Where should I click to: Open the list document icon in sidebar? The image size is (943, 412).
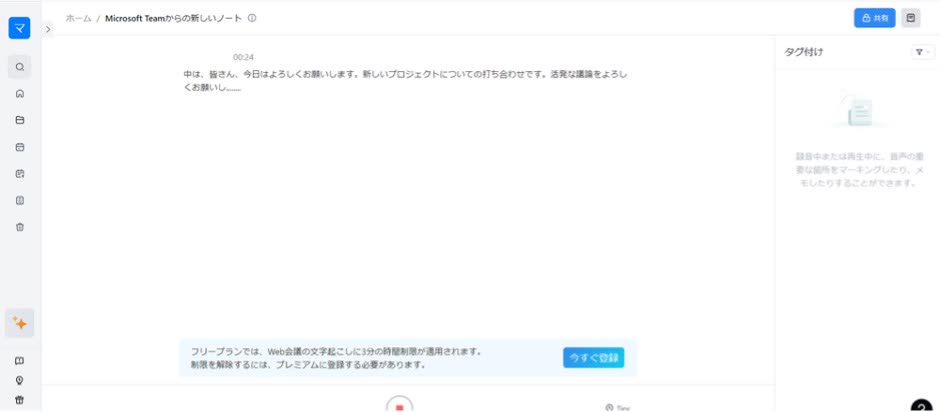pos(20,200)
